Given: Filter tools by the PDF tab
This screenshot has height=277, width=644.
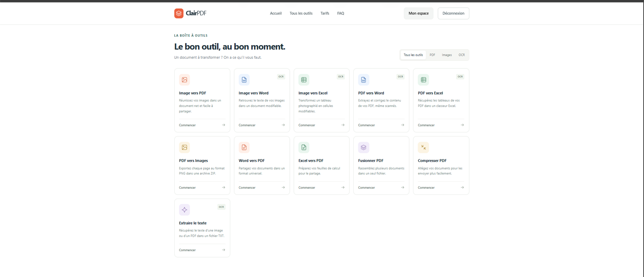Looking at the screenshot, I should pyautogui.click(x=432, y=55).
